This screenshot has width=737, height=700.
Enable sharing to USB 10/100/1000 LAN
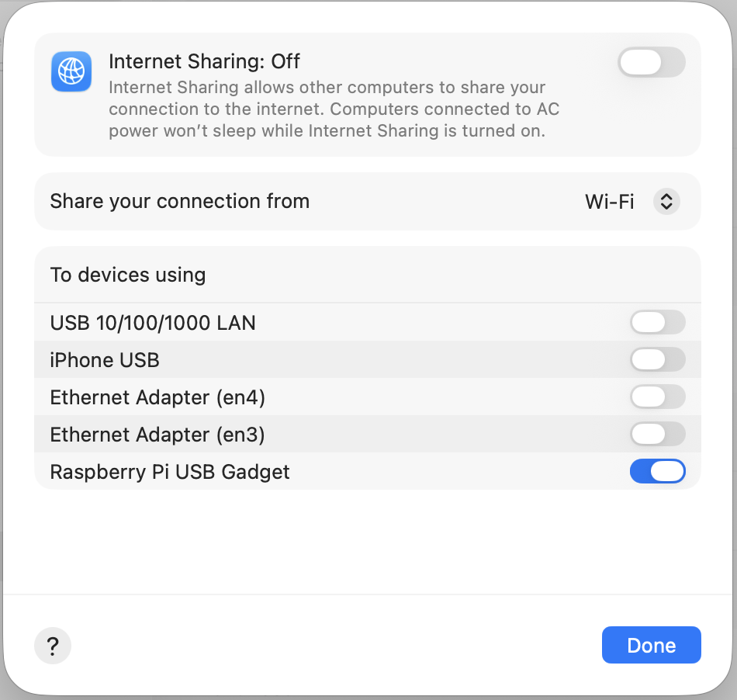[657, 322]
